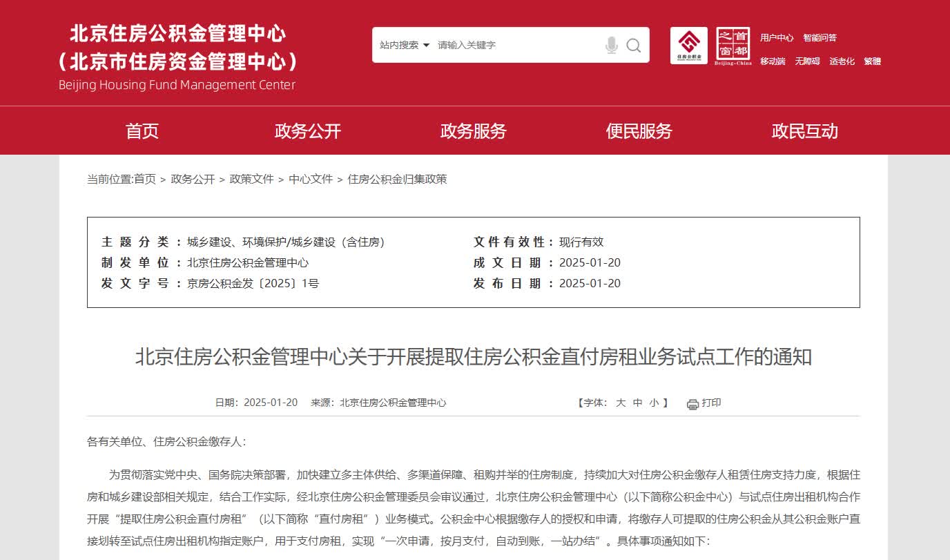Click source text 来源：北京住房公积金管理中心

(x=378, y=403)
